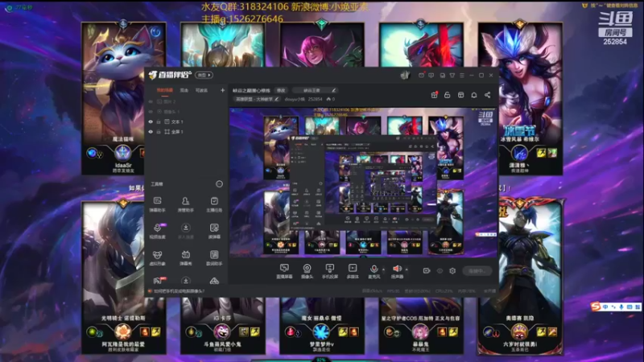This screenshot has height=362, width=644.
Task: Switch to the scene tab nearest the plus
Action: click(201, 90)
